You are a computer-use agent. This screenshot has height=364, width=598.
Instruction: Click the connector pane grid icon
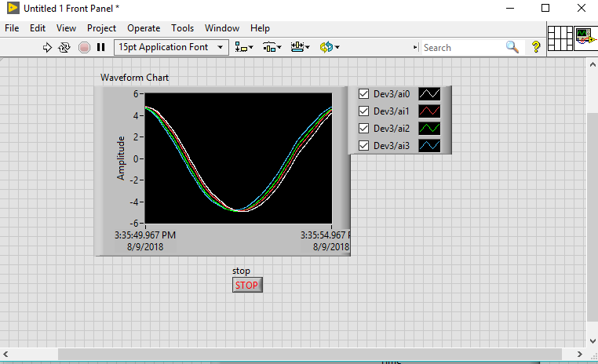tap(560, 38)
